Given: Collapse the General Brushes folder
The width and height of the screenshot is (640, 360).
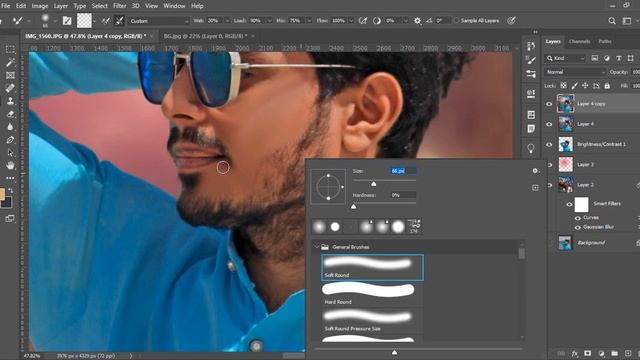Looking at the screenshot, I should tap(316, 247).
